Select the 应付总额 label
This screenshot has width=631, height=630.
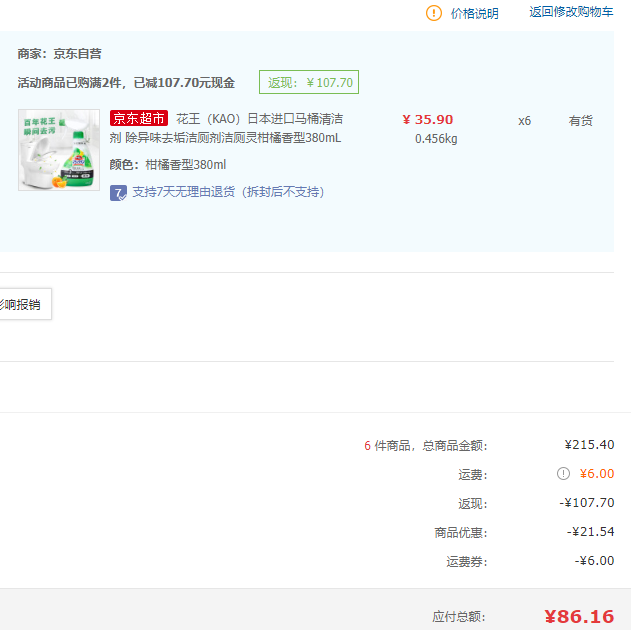459,617
